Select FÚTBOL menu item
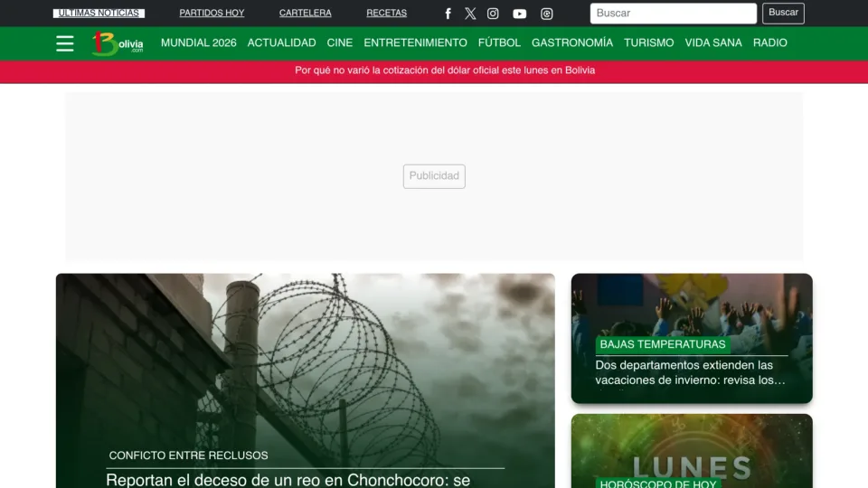Screen dimensions: 868x488 (499, 42)
